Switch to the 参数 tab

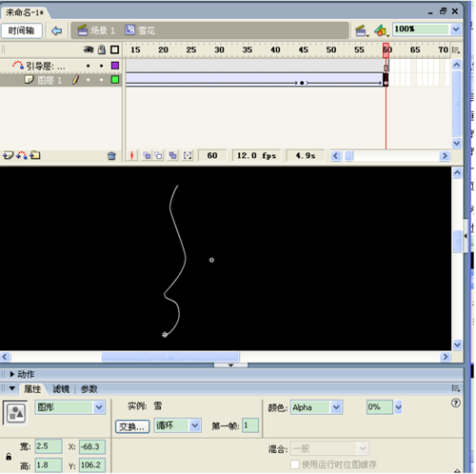89,389
